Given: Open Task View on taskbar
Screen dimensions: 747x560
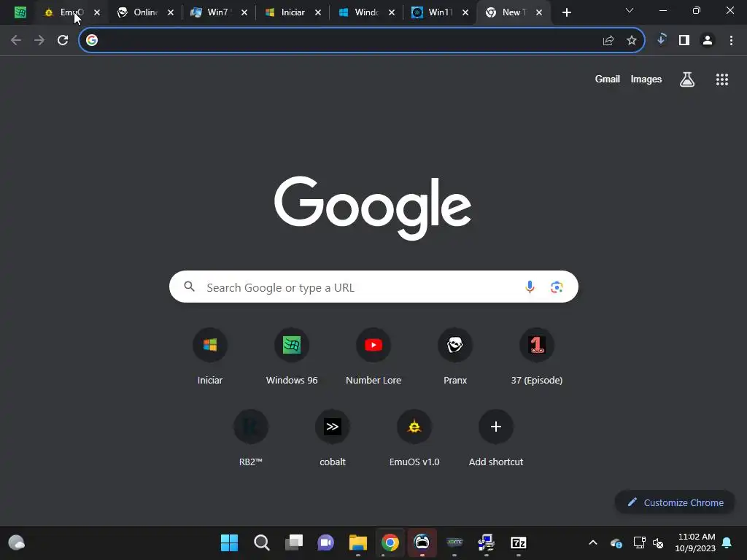Looking at the screenshot, I should (x=293, y=542).
